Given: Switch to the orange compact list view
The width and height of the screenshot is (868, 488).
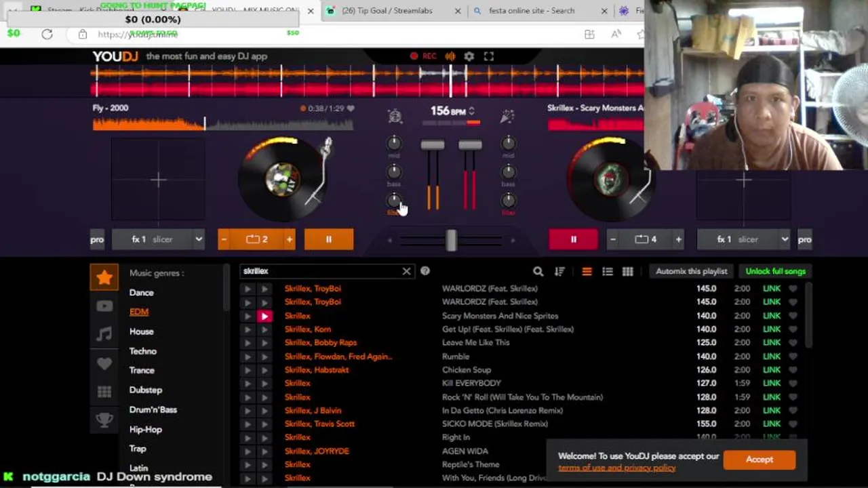Looking at the screenshot, I should coord(587,271).
